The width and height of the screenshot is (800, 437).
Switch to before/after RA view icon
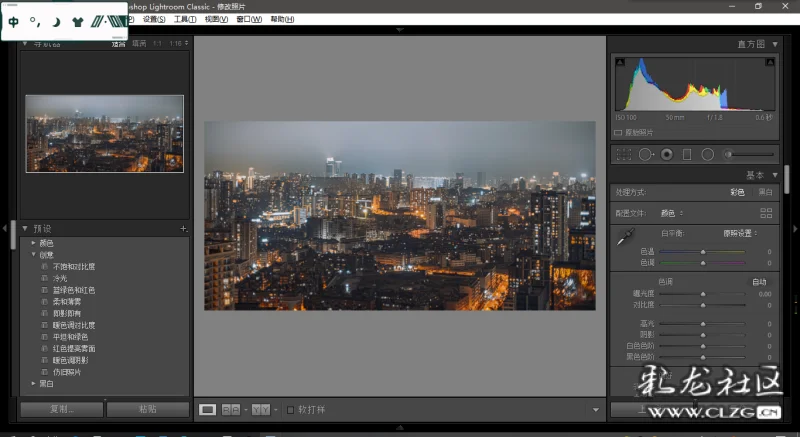(x=231, y=409)
